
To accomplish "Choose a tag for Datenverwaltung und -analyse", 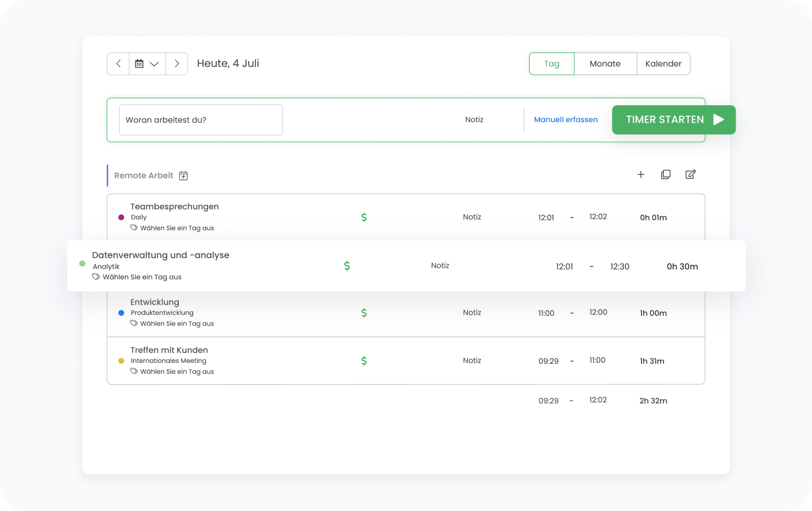I will click(x=141, y=277).
